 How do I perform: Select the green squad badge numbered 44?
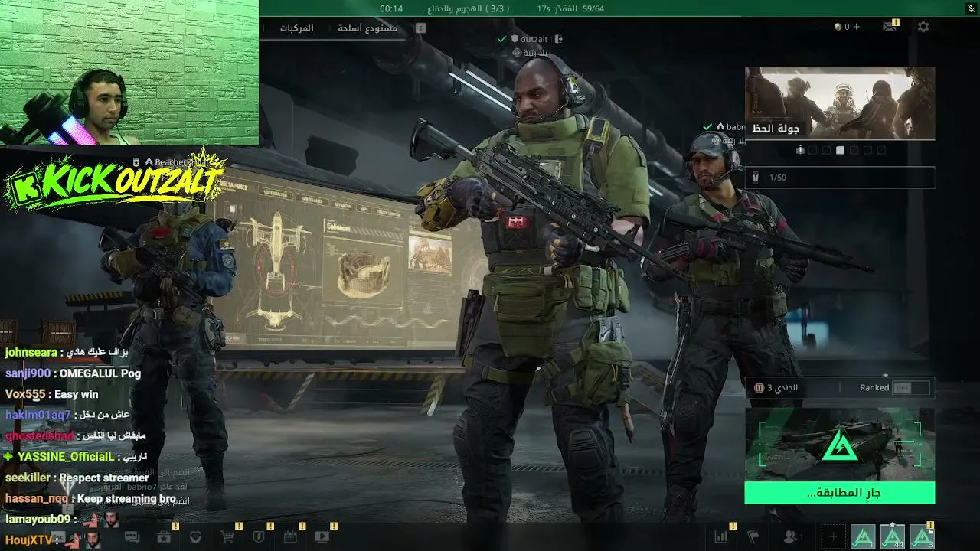tap(892, 537)
